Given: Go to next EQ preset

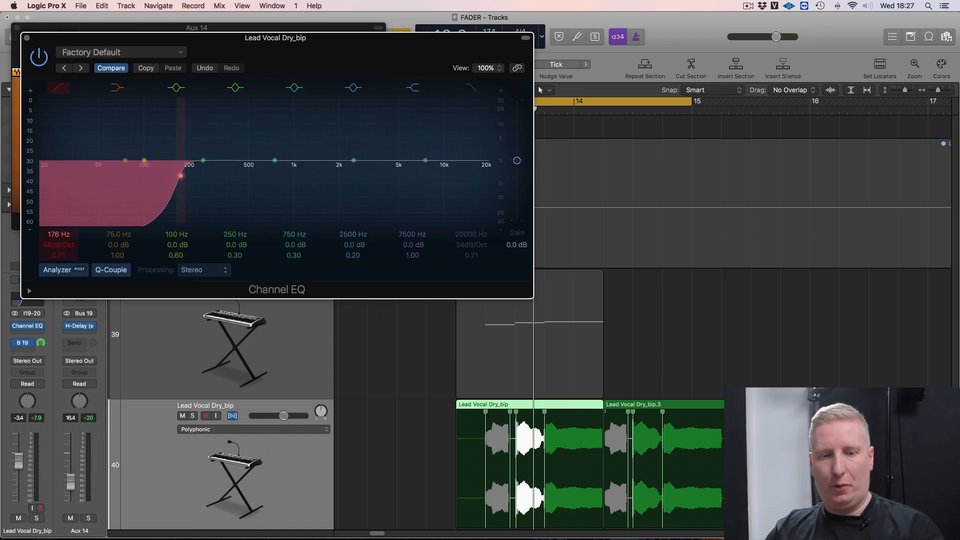Looking at the screenshot, I should 80,68.
